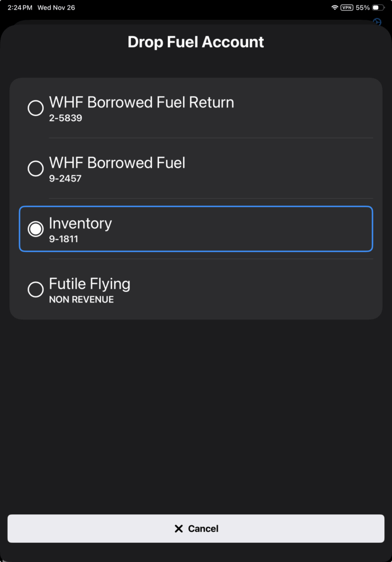The width and height of the screenshot is (392, 562).
Task: Tap account number 9-1811
Action: pyautogui.click(x=64, y=239)
